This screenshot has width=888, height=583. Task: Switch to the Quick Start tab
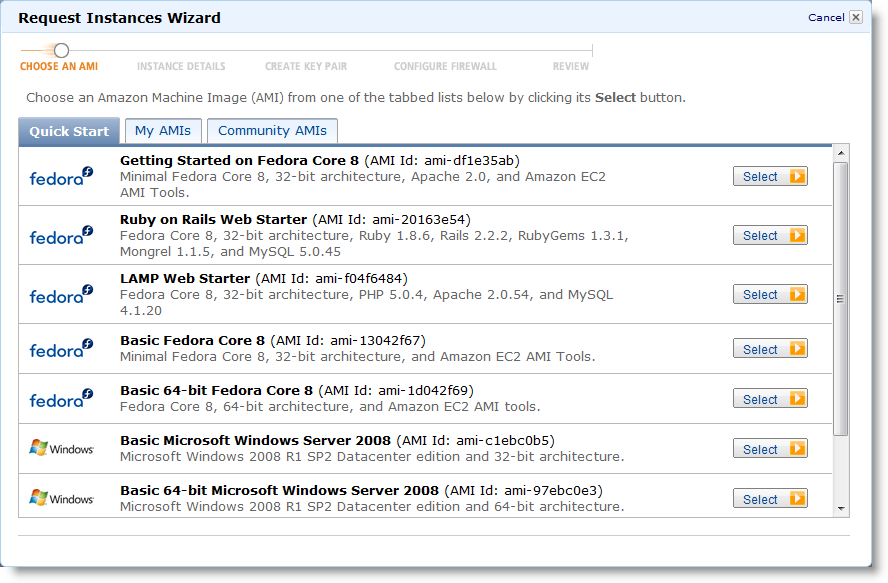(x=69, y=131)
